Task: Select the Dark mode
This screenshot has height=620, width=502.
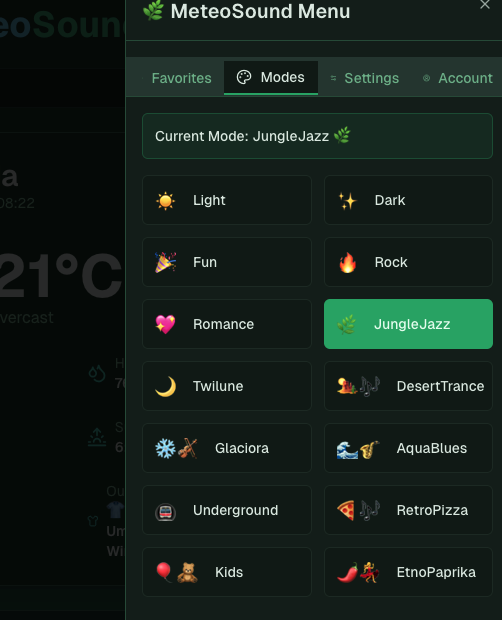Action: [408, 200]
